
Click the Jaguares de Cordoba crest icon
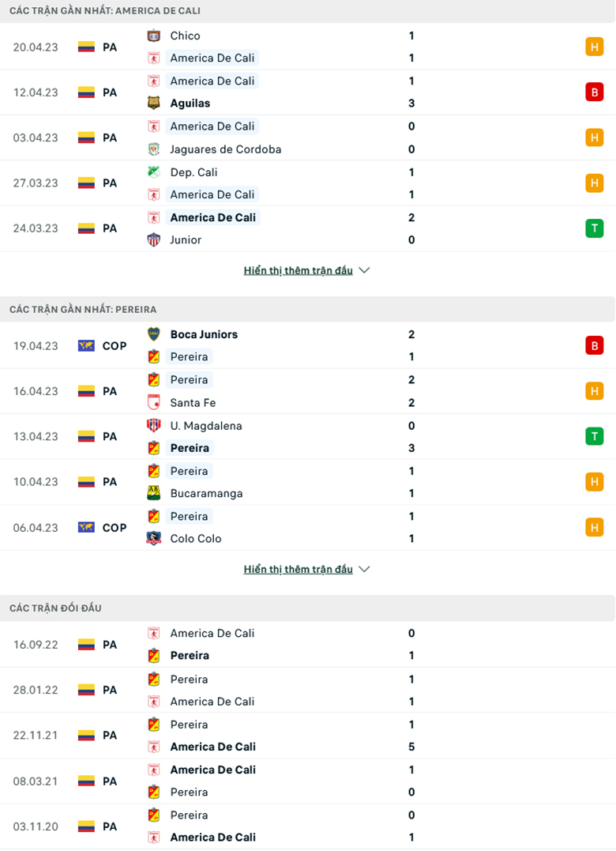154,149
